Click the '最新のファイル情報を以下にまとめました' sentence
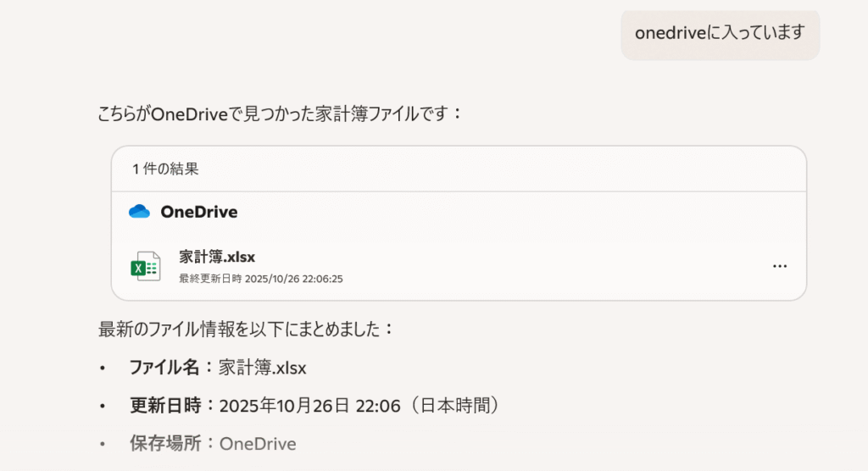 pos(246,329)
